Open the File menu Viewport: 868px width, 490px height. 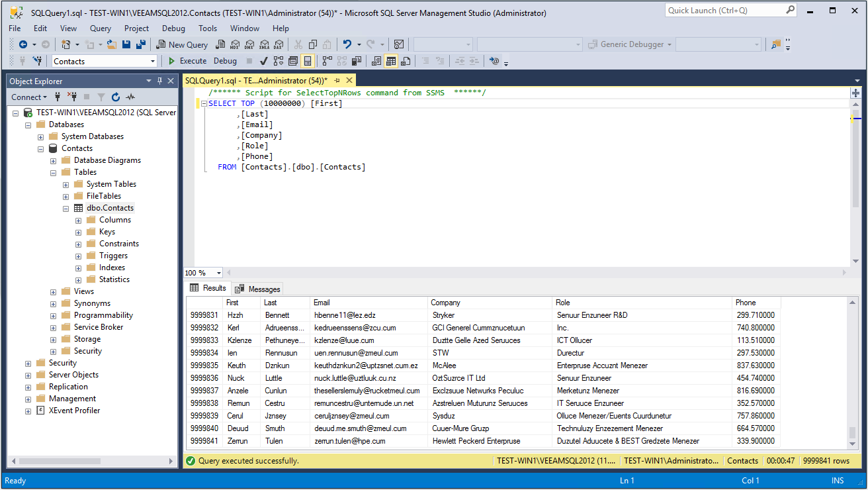(x=15, y=28)
